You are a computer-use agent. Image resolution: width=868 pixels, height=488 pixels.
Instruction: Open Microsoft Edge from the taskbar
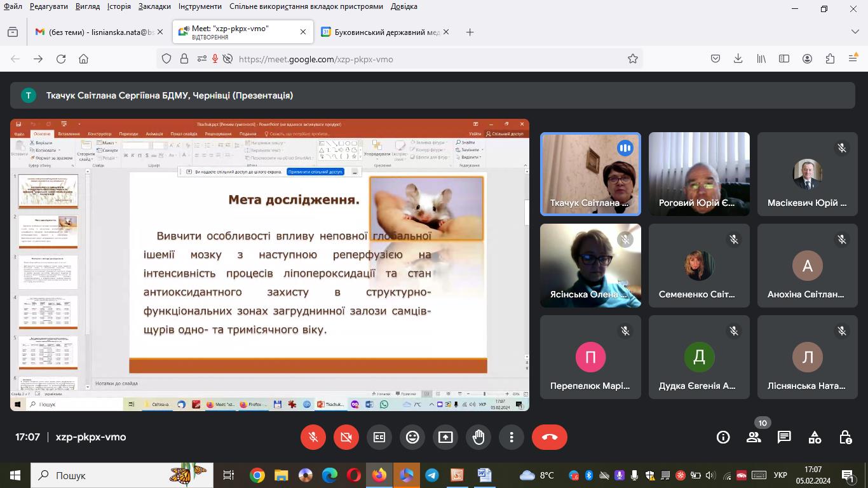point(330,475)
